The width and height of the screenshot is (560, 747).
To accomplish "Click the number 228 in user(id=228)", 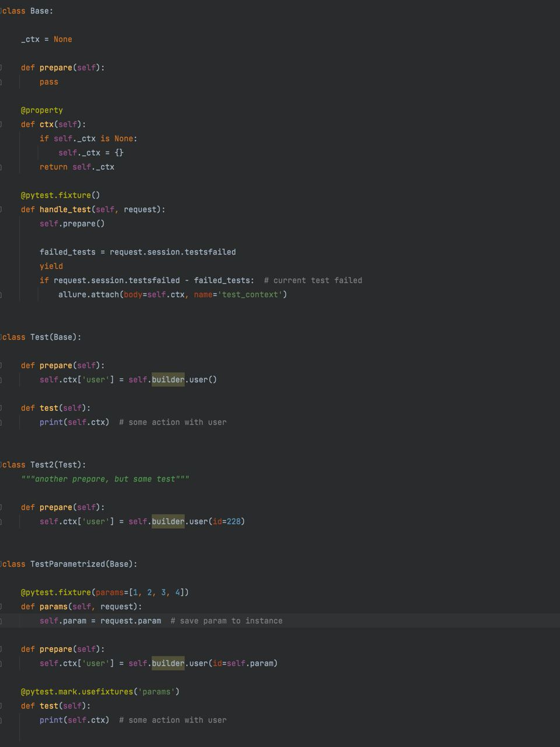I will click(233, 522).
